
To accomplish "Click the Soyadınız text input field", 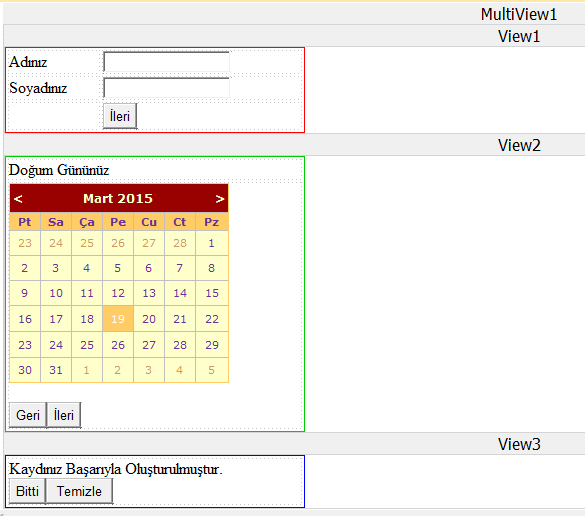I will 166,88.
